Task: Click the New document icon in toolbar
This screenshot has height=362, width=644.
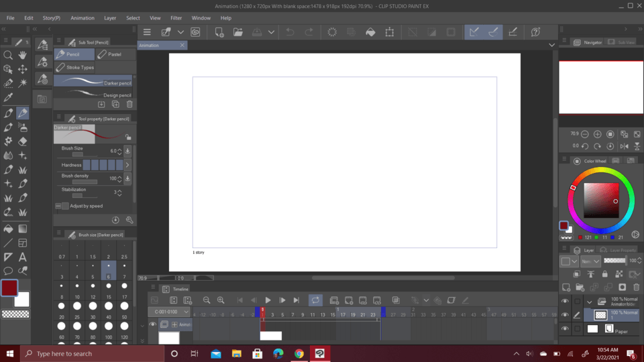Action: [219, 32]
